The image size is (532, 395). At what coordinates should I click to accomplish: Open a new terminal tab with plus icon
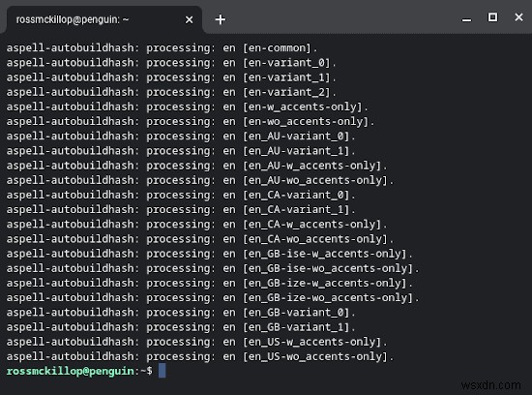221,19
